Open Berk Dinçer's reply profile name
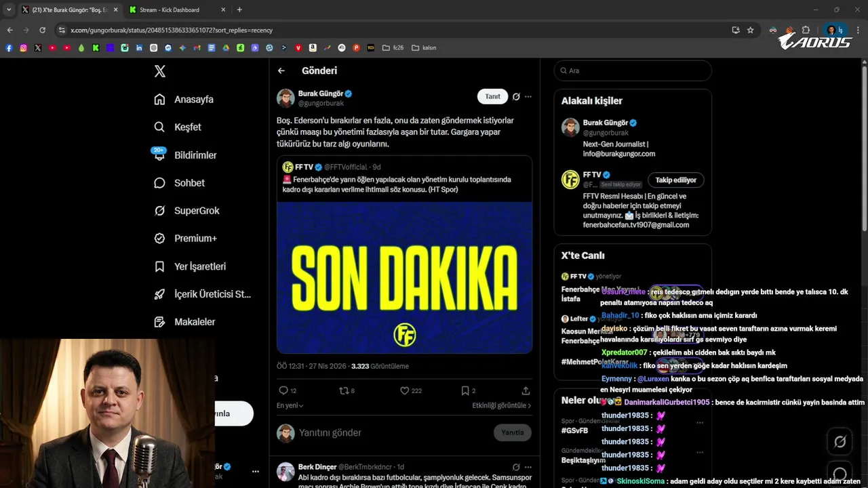868x488 pixels. tap(316, 467)
